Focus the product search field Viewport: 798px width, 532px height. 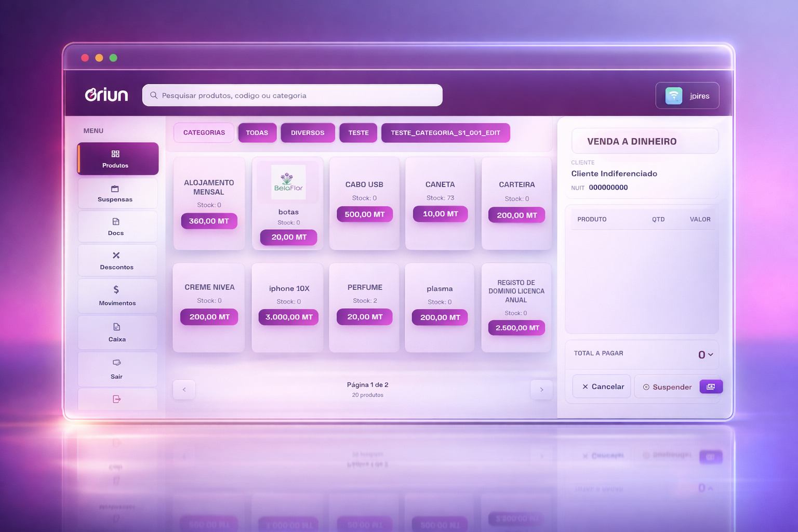click(292, 96)
